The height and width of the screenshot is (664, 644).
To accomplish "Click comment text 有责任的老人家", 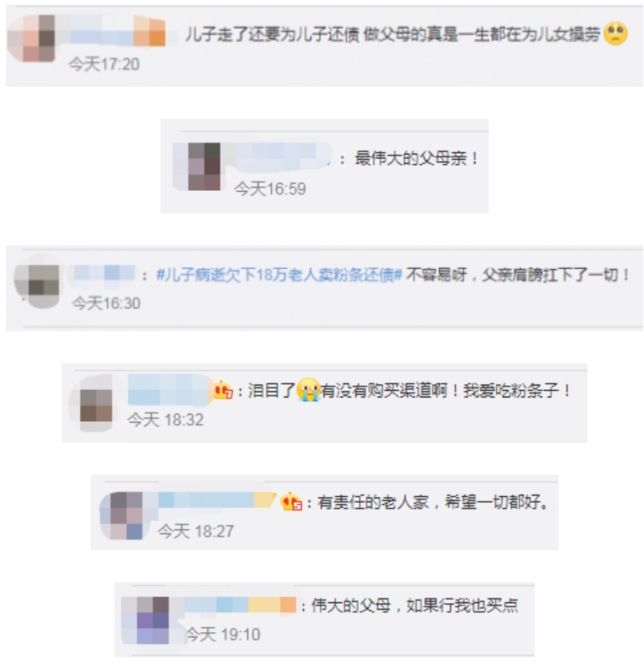I will pyautogui.click(x=373, y=503).
